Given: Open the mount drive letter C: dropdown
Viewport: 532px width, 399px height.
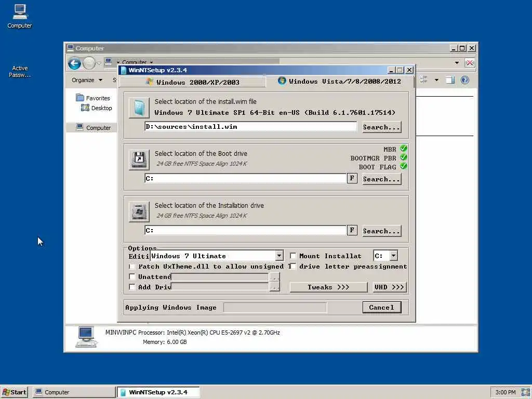Looking at the screenshot, I should pos(394,256).
